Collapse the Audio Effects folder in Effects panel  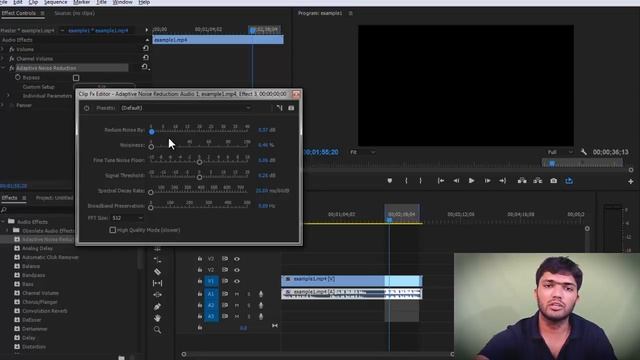pos(3,222)
